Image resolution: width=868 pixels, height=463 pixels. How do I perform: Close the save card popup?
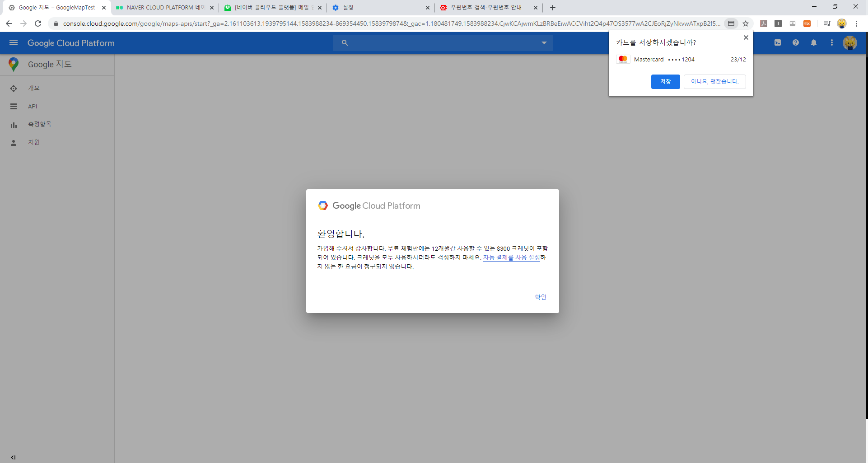[746, 37]
